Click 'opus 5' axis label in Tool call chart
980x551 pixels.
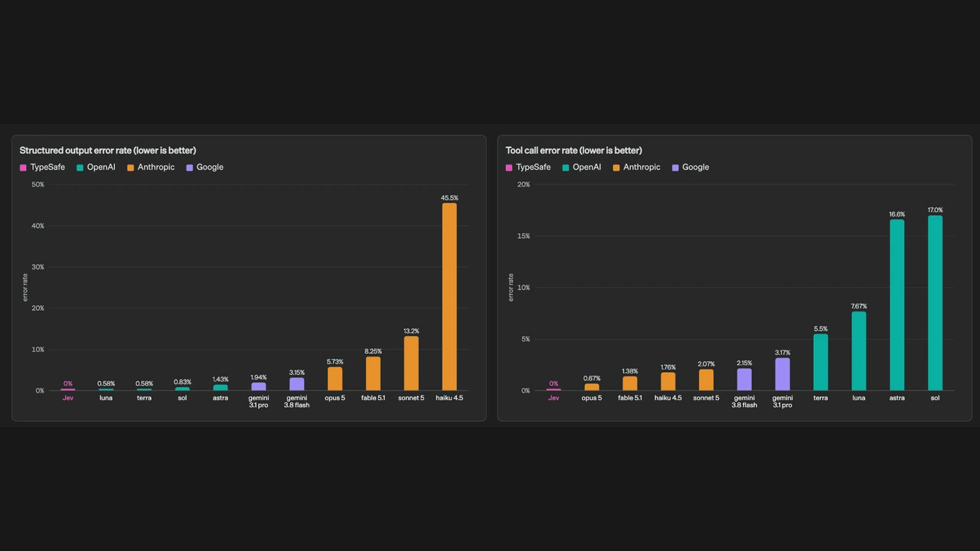click(x=591, y=398)
